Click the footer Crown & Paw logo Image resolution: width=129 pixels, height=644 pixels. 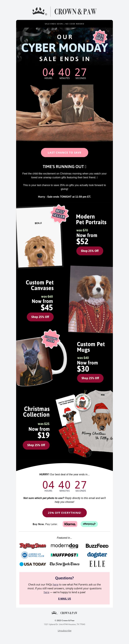(x=64, y=613)
